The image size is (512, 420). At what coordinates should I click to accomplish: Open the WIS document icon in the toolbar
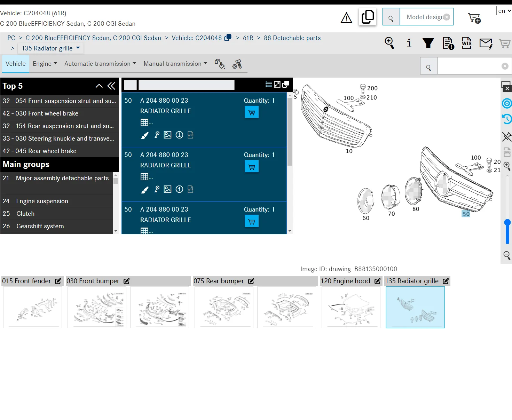pyautogui.click(x=466, y=43)
